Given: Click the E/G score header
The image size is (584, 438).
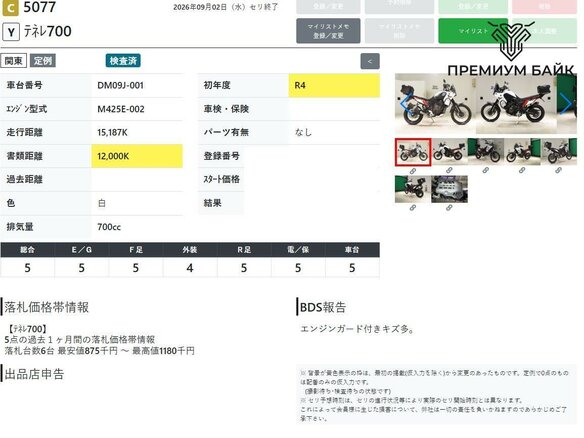Looking at the screenshot, I should point(82,250).
